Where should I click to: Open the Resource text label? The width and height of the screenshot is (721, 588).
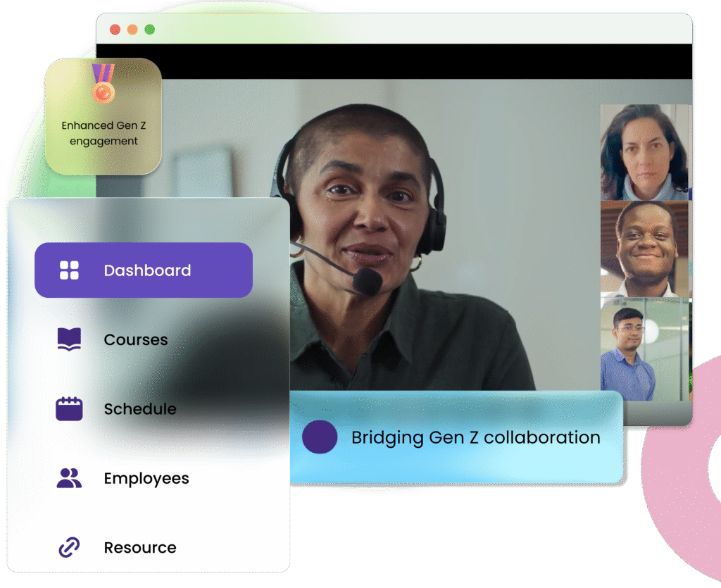coord(140,547)
